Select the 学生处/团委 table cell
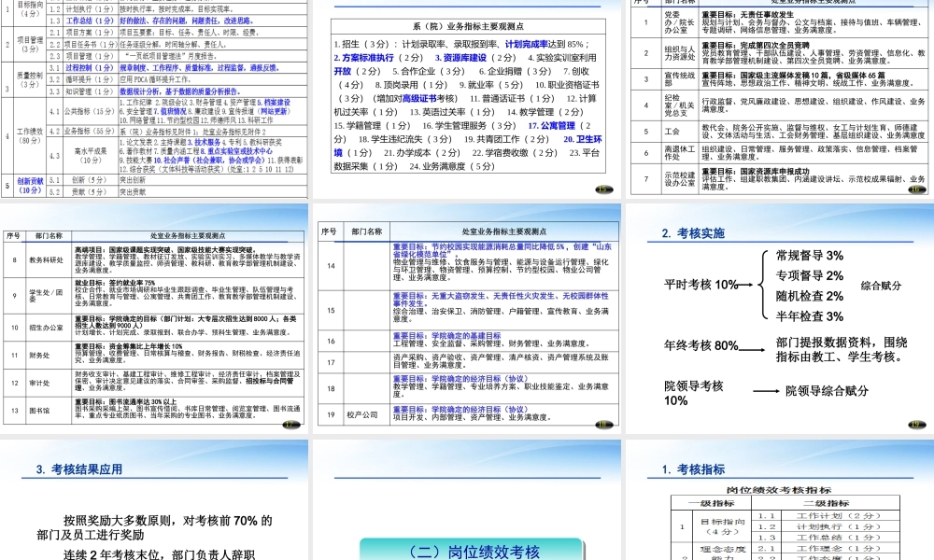The width and height of the screenshot is (934, 560). pyautogui.click(x=47, y=296)
